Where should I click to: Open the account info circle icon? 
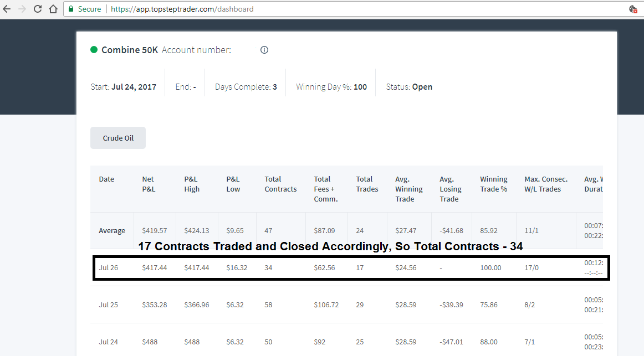click(264, 50)
